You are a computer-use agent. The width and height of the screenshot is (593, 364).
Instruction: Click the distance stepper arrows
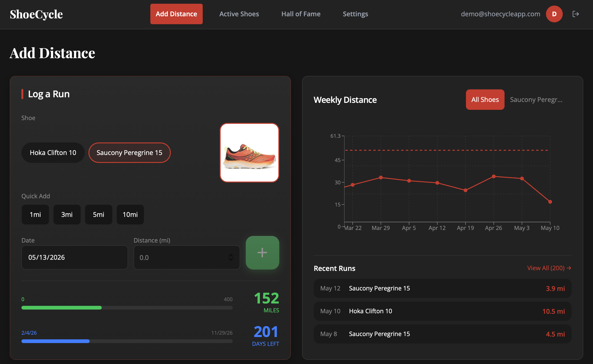pyautogui.click(x=231, y=257)
